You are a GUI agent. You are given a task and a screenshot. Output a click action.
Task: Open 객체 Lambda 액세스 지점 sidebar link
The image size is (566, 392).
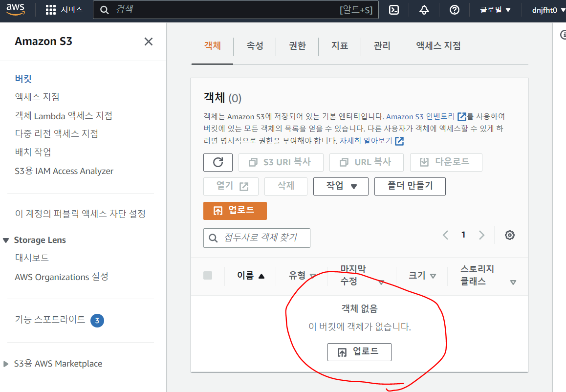pos(64,115)
